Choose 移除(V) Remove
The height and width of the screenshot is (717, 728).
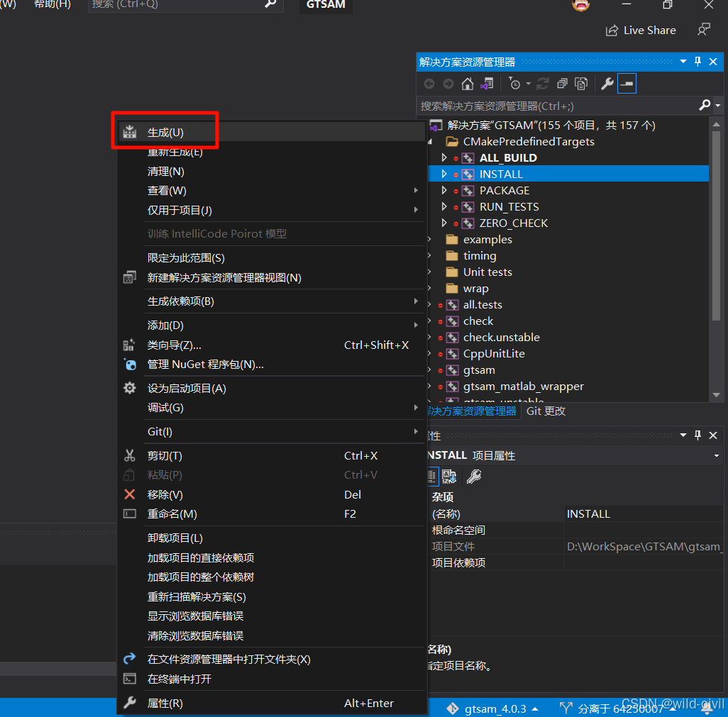[271, 495]
